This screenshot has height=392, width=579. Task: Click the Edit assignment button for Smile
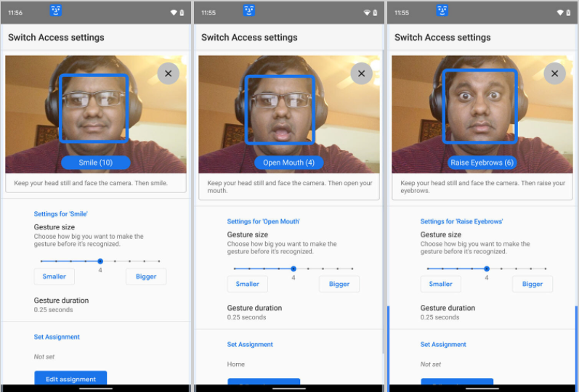[x=70, y=378]
